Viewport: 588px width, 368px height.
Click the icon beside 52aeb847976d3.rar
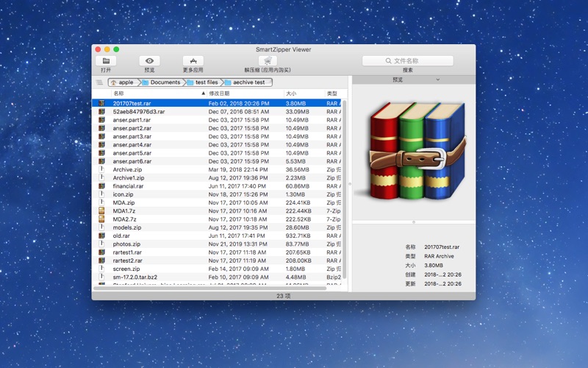(x=101, y=112)
